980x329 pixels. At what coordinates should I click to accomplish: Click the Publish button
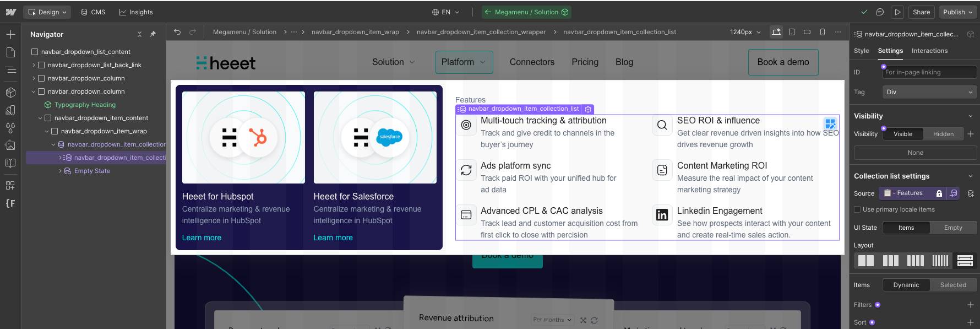[957, 12]
